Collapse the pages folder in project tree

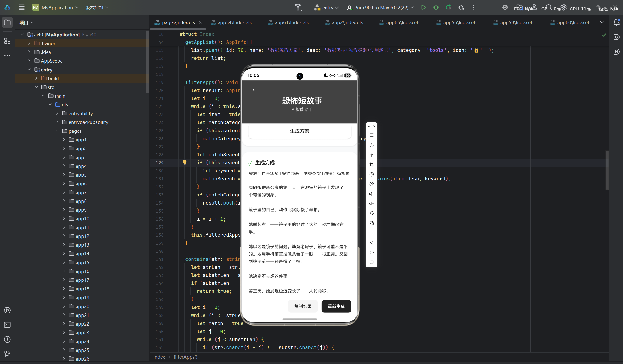click(57, 131)
